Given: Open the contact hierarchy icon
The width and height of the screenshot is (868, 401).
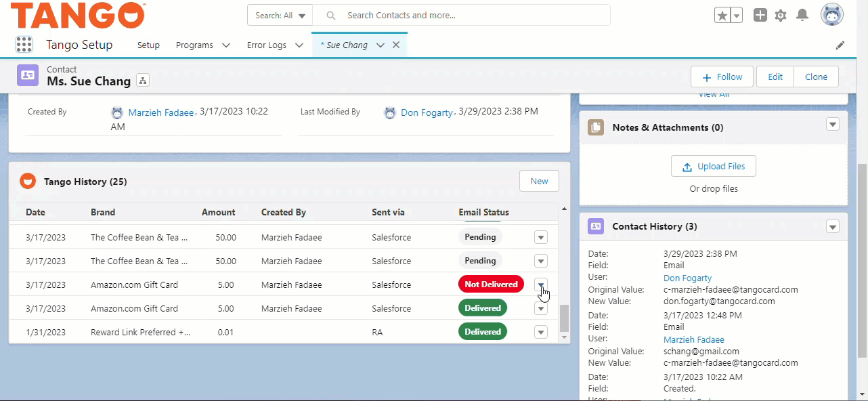Looking at the screenshot, I should click(143, 81).
